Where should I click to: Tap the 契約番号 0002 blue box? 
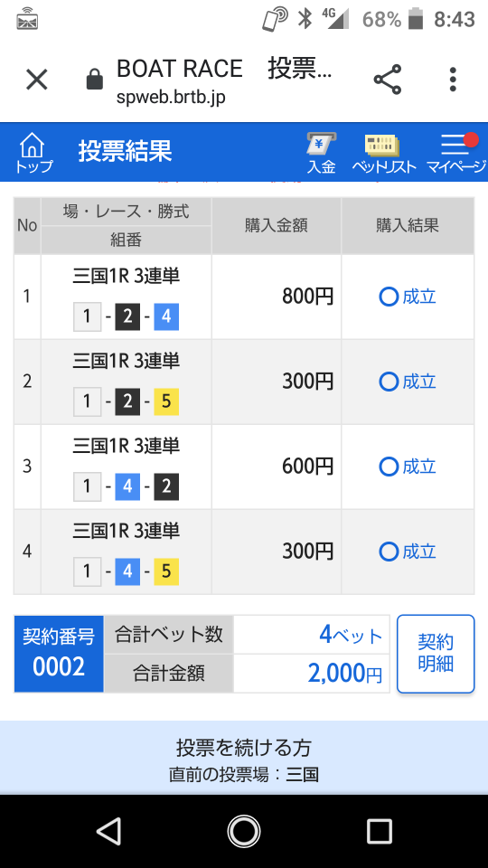[59, 654]
